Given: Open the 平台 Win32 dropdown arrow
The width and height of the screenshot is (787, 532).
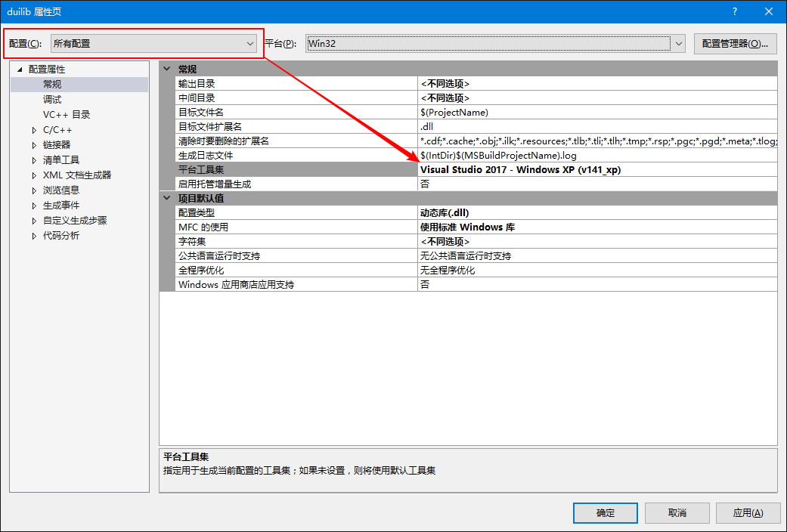Looking at the screenshot, I should point(679,44).
